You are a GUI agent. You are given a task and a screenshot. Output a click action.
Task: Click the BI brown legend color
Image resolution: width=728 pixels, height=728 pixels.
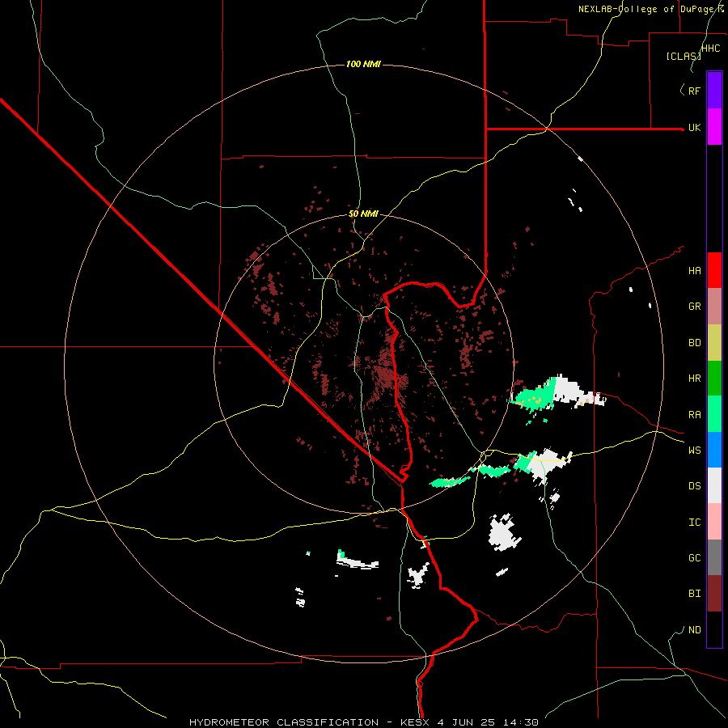(x=714, y=594)
